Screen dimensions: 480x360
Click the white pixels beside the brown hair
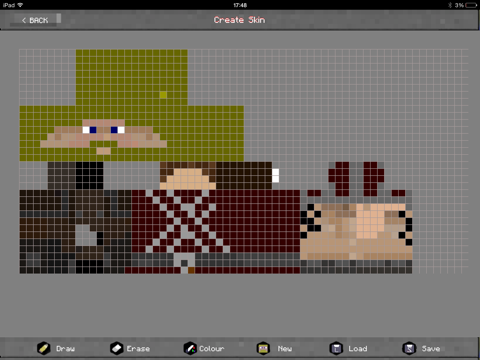point(275,175)
